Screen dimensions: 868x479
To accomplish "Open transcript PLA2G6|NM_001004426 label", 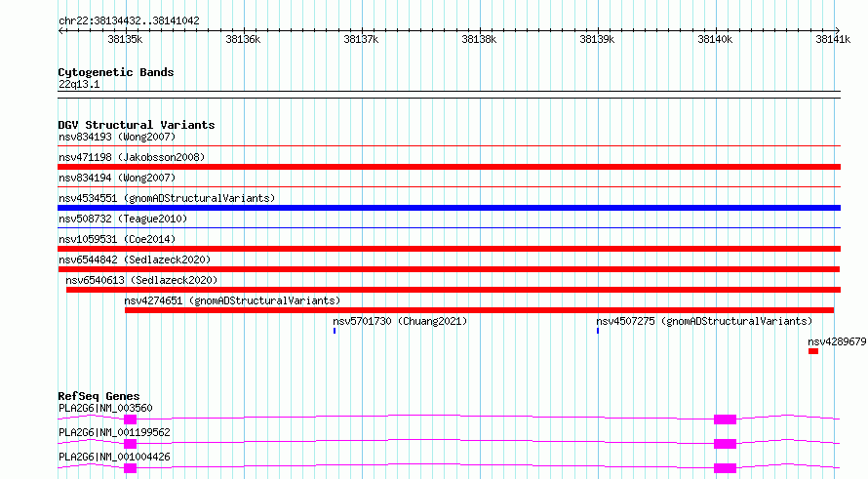I will click(x=114, y=457).
